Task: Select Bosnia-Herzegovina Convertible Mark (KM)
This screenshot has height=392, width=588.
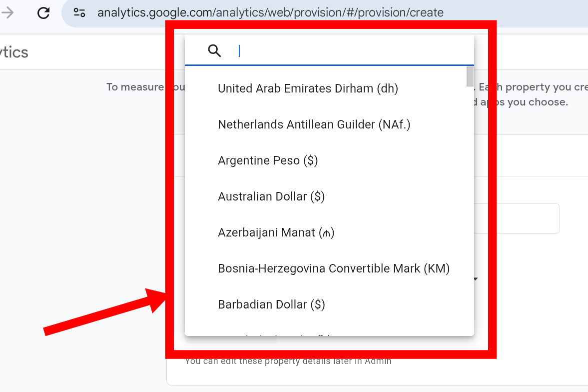Action: click(334, 268)
